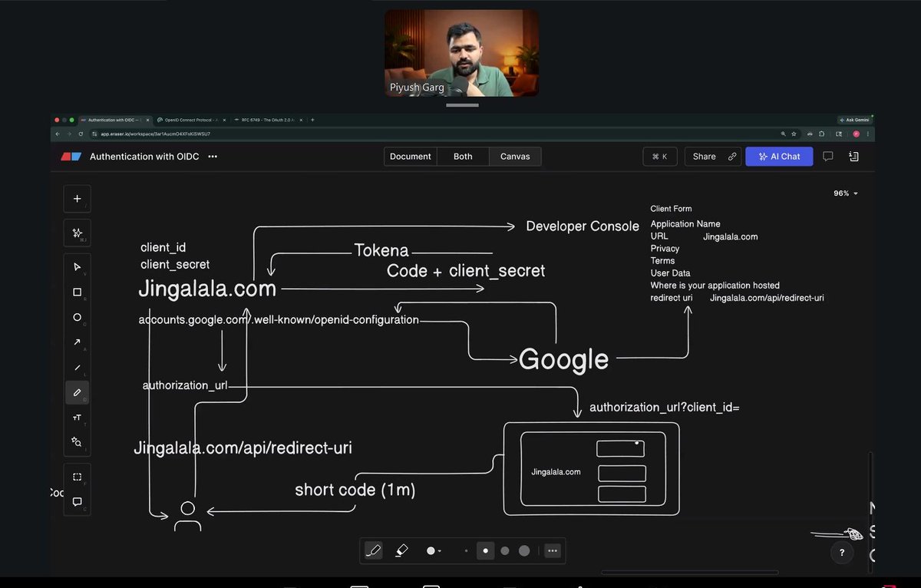The height and width of the screenshot is (588, 921).
Task: Select the Code + client_secret text
Action: (x=466, y=271)
